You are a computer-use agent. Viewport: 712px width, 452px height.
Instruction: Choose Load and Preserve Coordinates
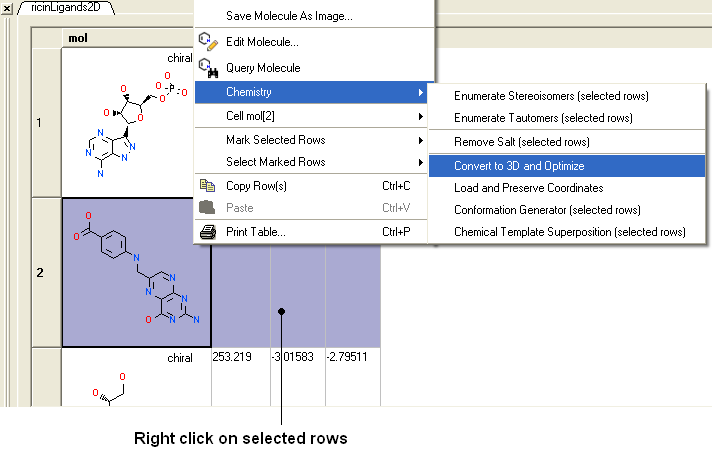tap(528, 188)
